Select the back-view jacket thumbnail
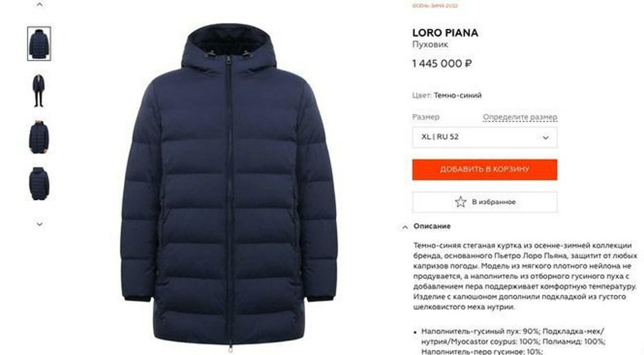 click(39, 184)
